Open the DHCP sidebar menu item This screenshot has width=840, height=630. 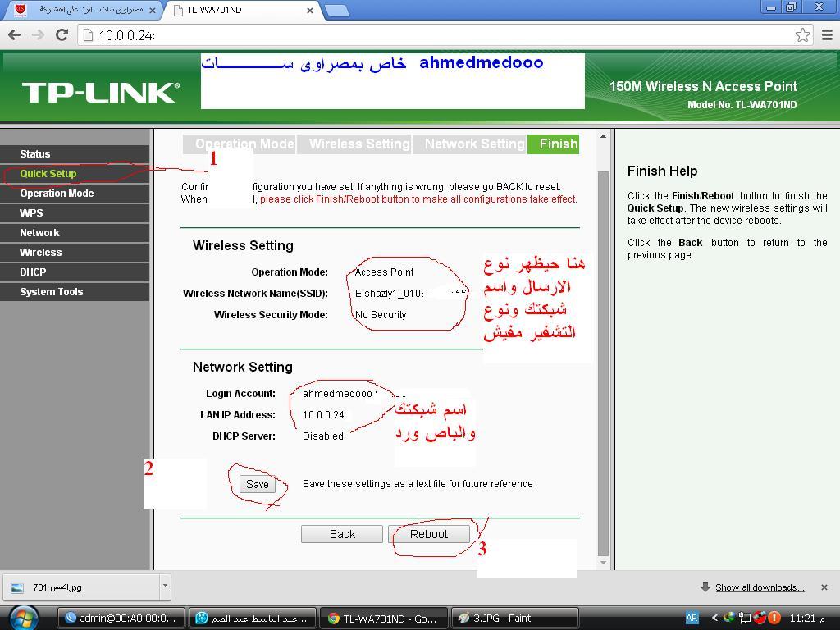click(x=75, y=272)
